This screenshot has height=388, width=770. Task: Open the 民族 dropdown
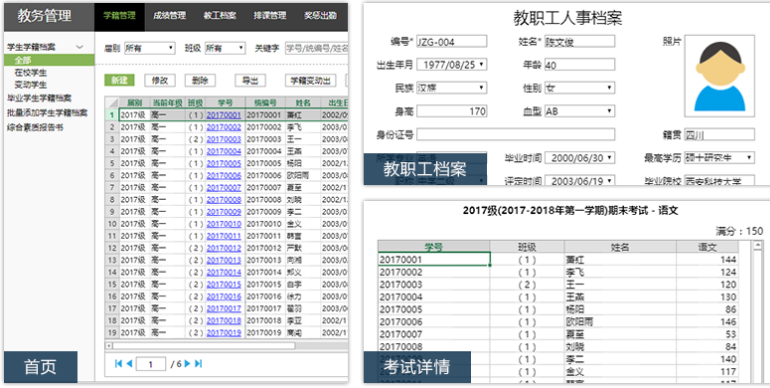(x=452, y=88)
